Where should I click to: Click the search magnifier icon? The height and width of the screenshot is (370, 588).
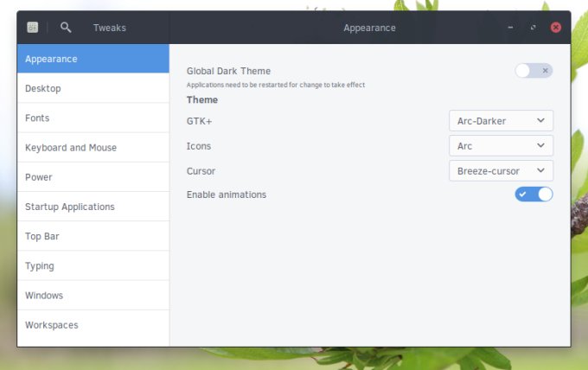[x=66, y=28]
